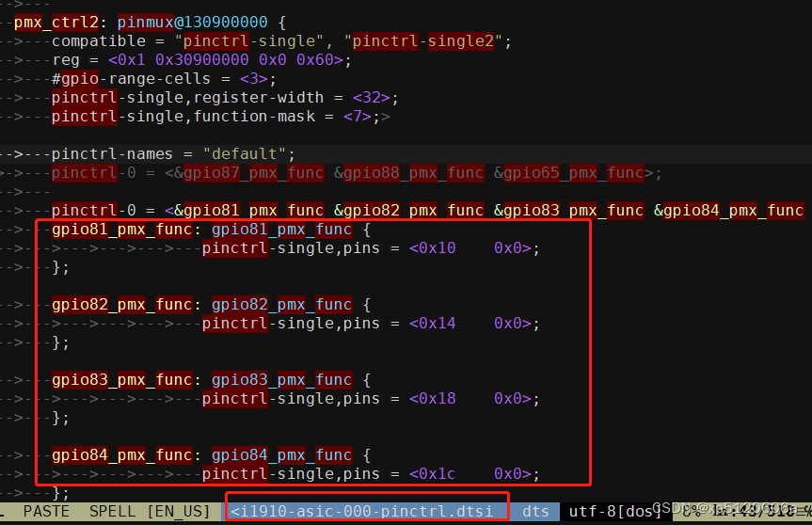Viewport: 812px width, 525px height.
Task: Click the pins offset value 0x18
Action: coord(438,399)
